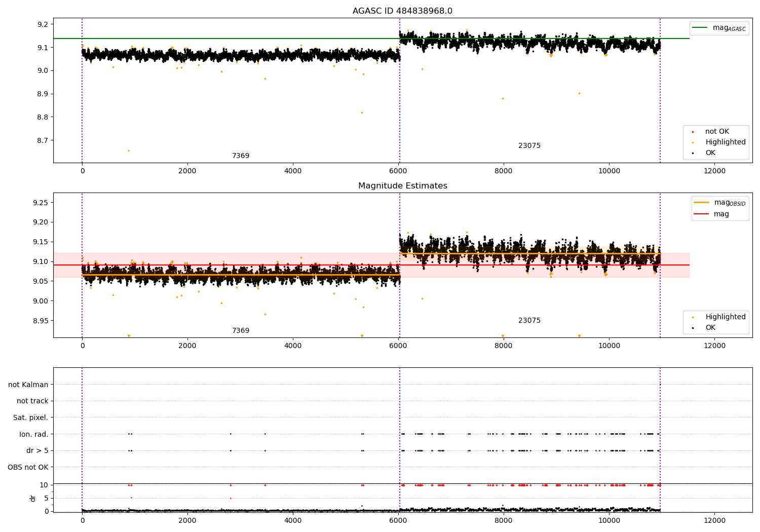
Task: Click the y-axis tick label "9.15"
Action: 41,242
